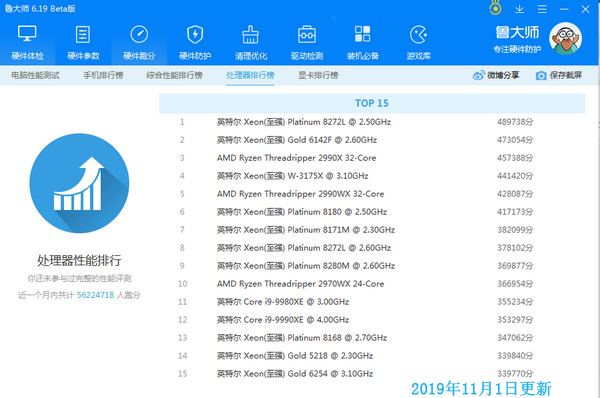Click the 处理器性能排行 heading
This screenshot has width=600, height=398.
(x=79, y=261)
